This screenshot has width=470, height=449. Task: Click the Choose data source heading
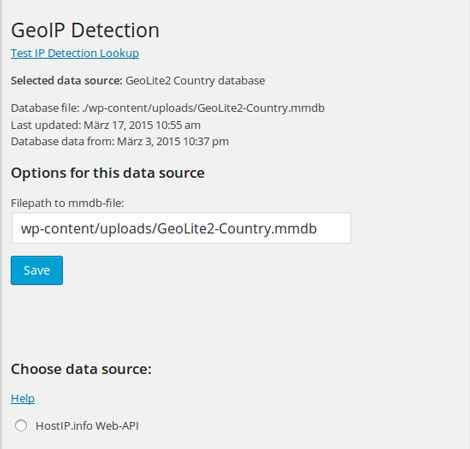[x=81, y=369]
